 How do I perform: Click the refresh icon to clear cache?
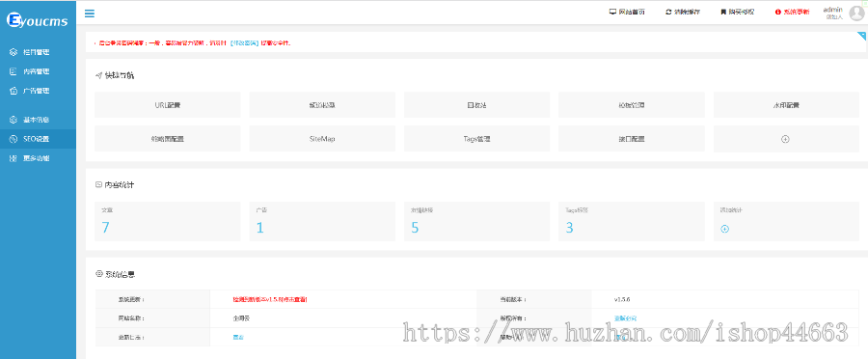[668, 12]
